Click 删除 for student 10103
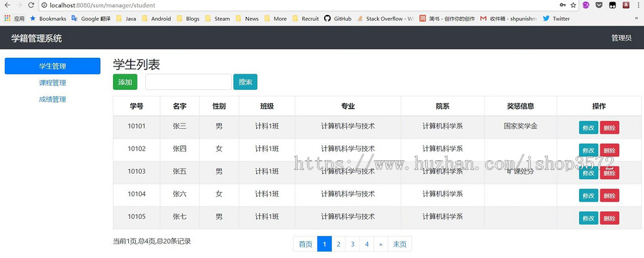Image resolution: width=644 pixels, height=258 pixels. pos(610,173)
